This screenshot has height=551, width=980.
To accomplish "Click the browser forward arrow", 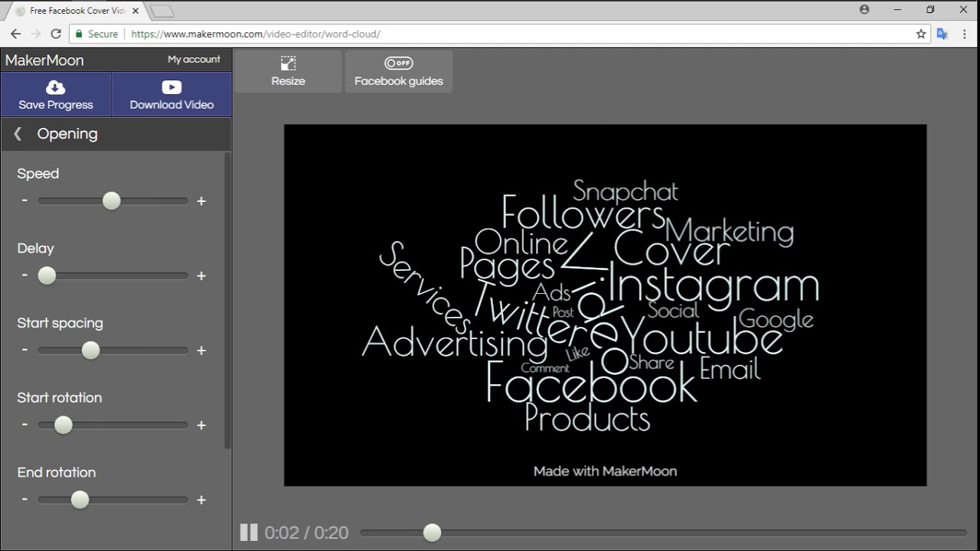I will click(x=35, y=34).
